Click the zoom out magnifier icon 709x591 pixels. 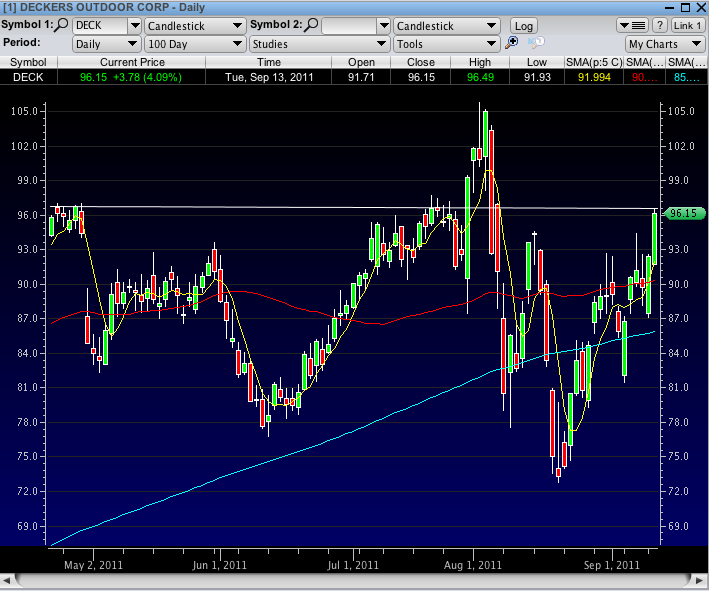[x=536, y=43]
